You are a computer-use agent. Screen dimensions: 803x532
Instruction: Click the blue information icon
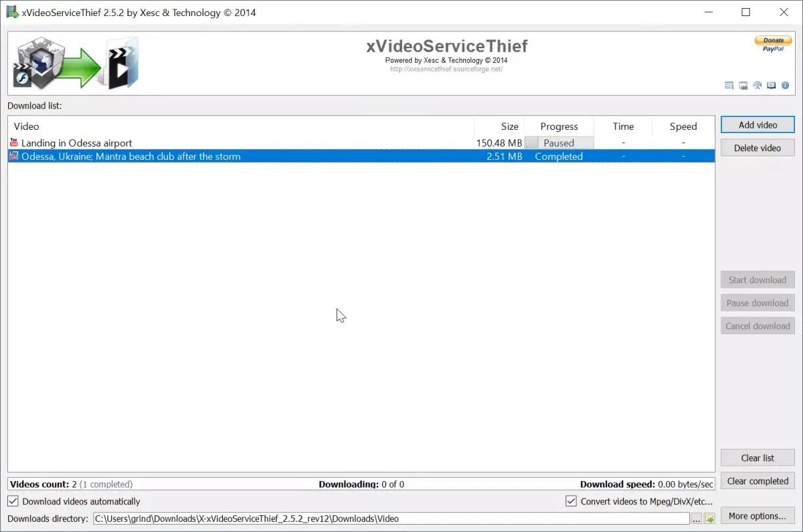(785, 86)
